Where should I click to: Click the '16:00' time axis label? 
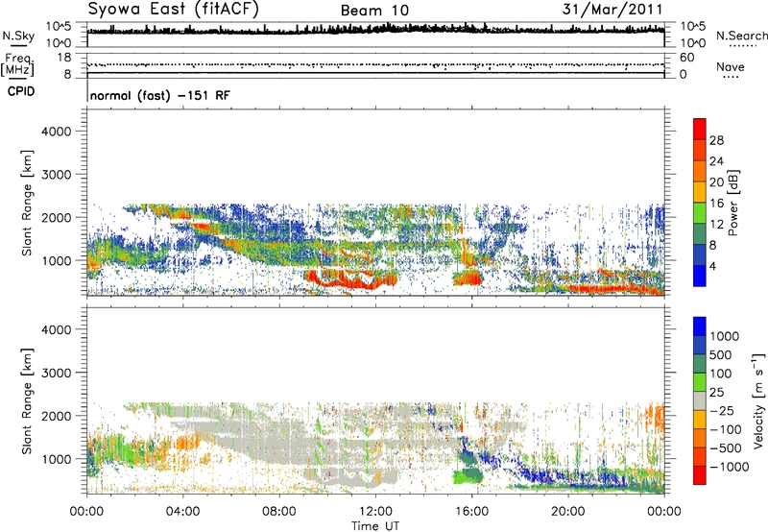tap(471, 512)
